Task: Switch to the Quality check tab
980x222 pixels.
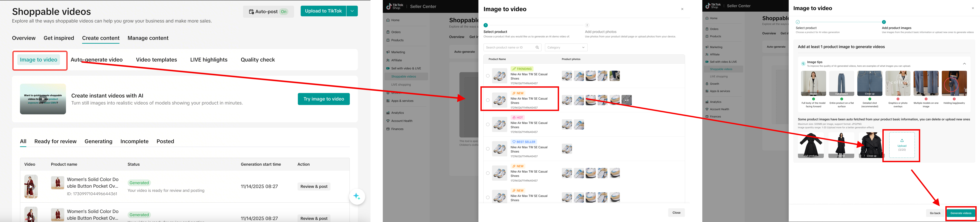Action: click(x=258, y=60)
